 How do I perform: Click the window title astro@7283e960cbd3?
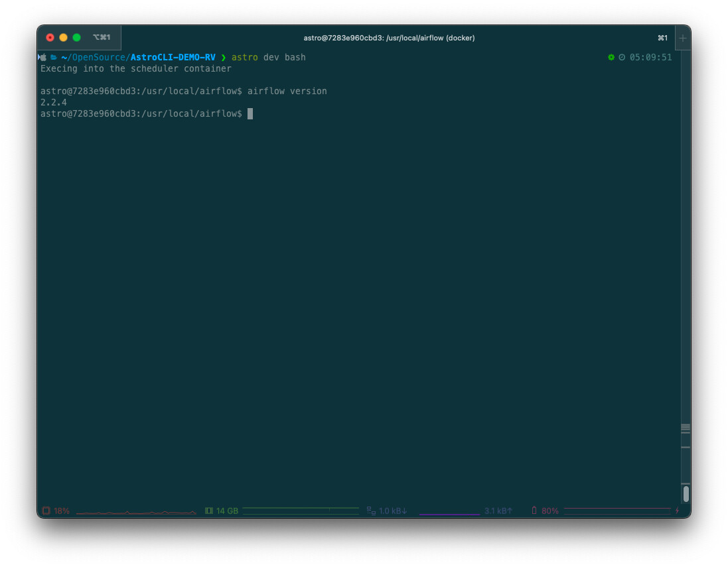(389, 38)
